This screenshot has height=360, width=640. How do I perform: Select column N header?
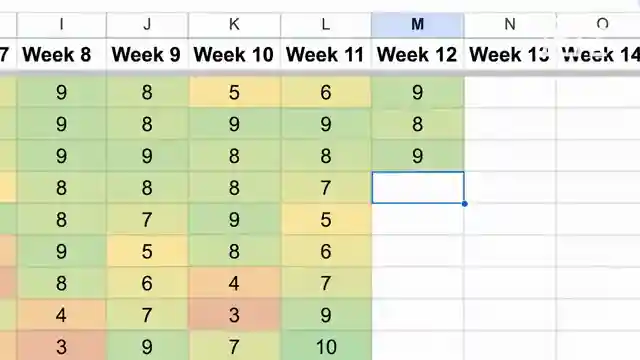point(510,24)
